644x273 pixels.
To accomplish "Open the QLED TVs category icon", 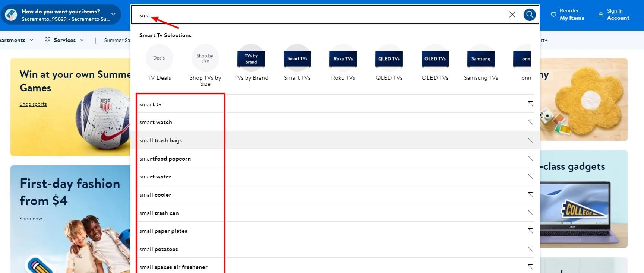I will tap(389, 58).
